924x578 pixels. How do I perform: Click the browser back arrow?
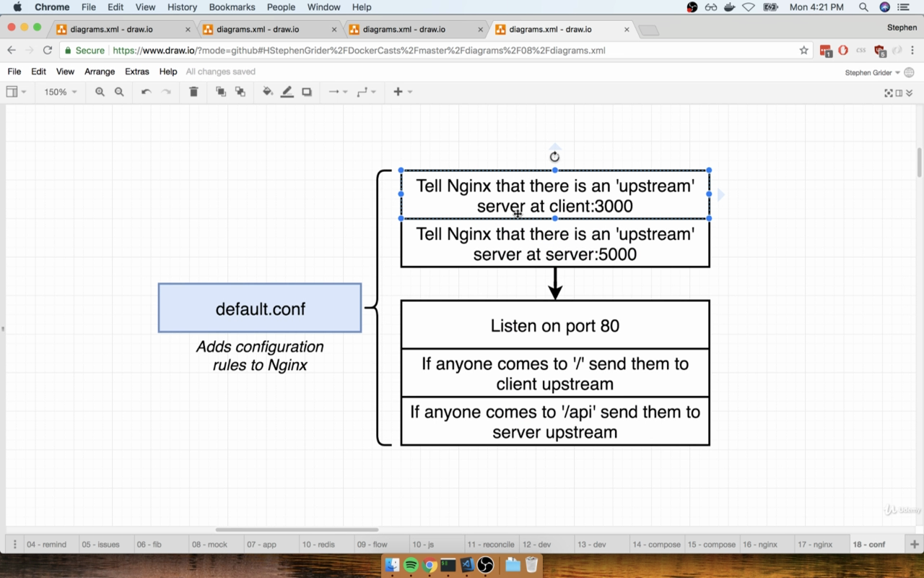point(11,51)
